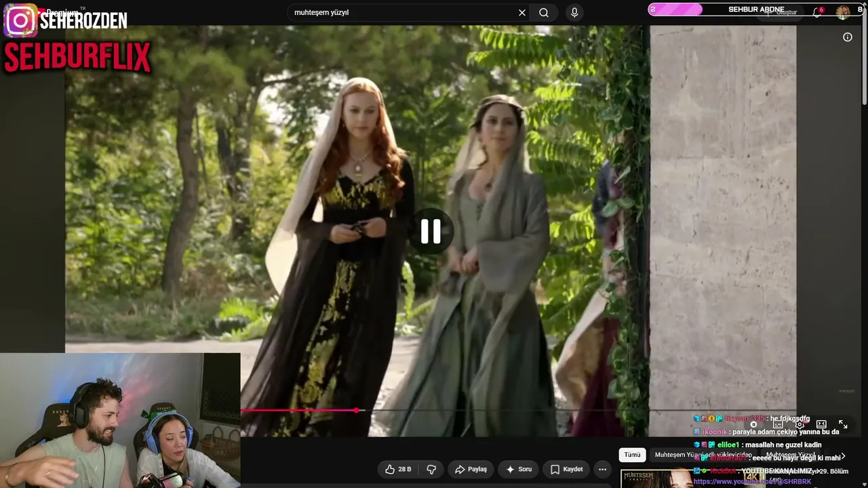Viewport: 868px width, 488px height.
Task: Select the 'Muhteşem Yüzyıl adlı yükleyiciden' chip
Action: 703,455
